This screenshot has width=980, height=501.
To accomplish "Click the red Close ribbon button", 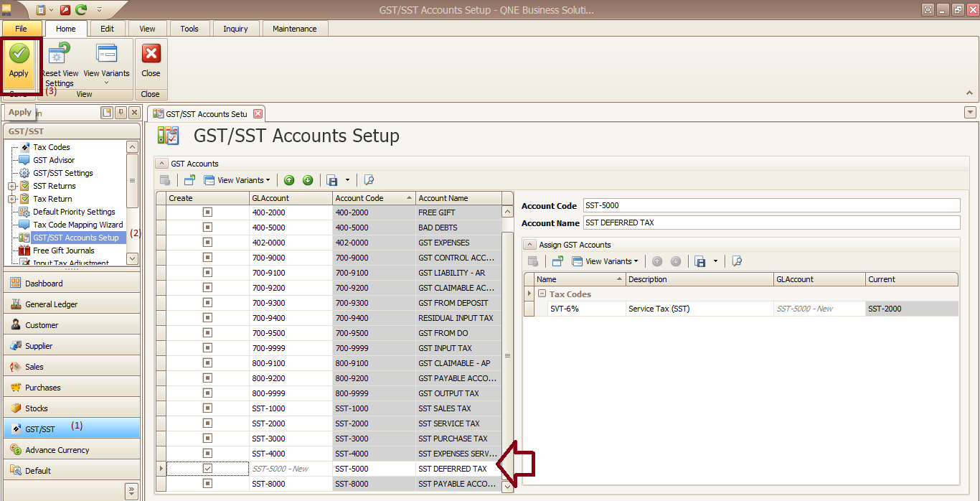I will point(151,62).
